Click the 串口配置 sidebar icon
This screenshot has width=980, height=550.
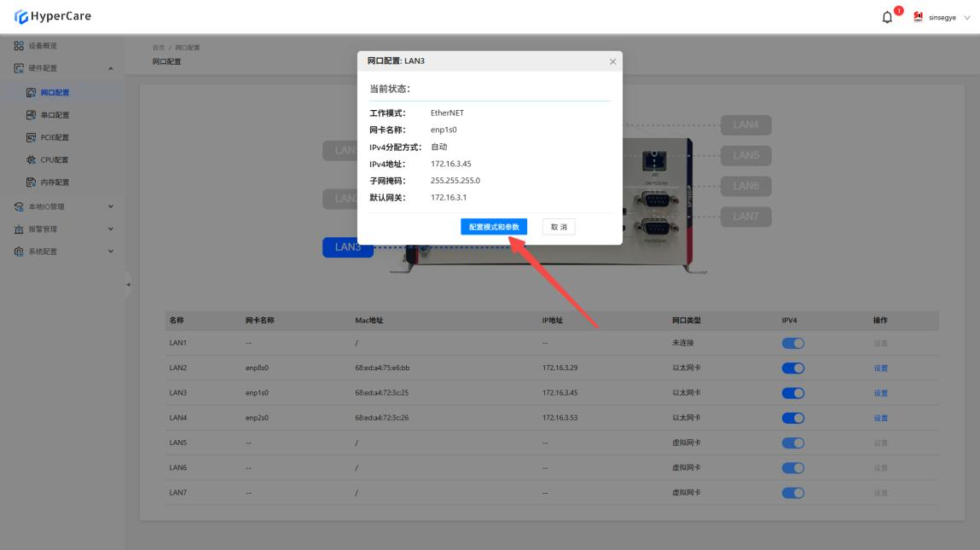pyautogui.click(x=32, y=115)
